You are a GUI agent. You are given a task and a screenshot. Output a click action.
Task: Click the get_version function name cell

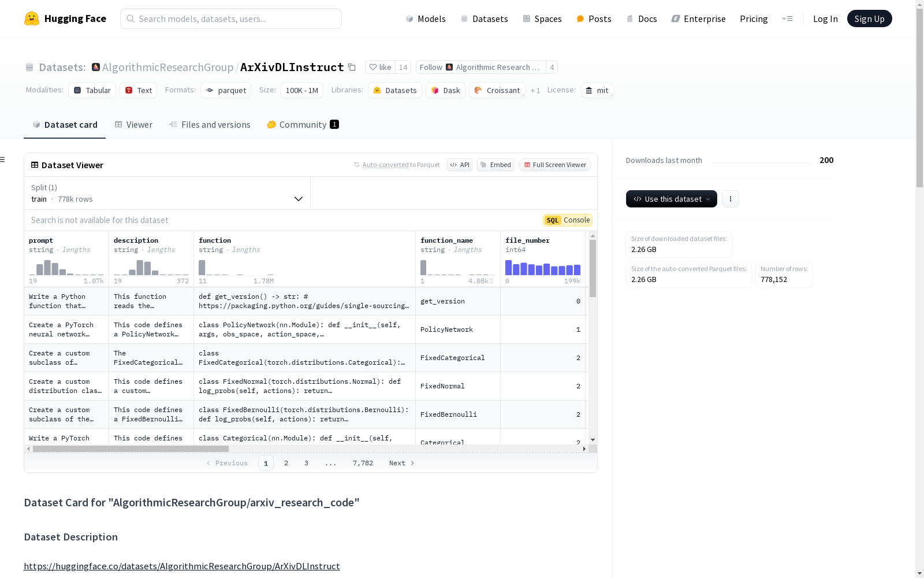click(x=458, y=301)
